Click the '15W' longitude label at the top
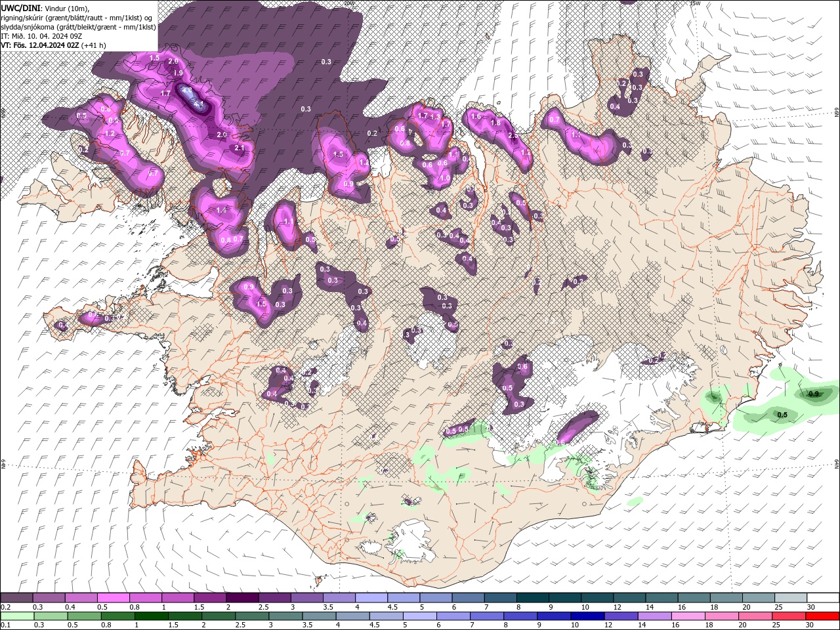Viewport: 840px width, 630px height. (x=696, y=3)
